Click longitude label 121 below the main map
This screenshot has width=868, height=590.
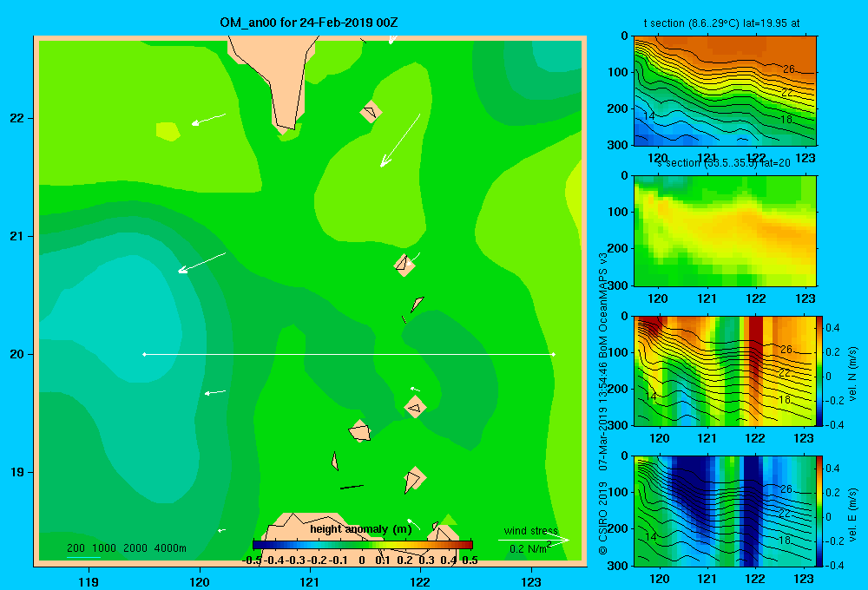[310, 581]
